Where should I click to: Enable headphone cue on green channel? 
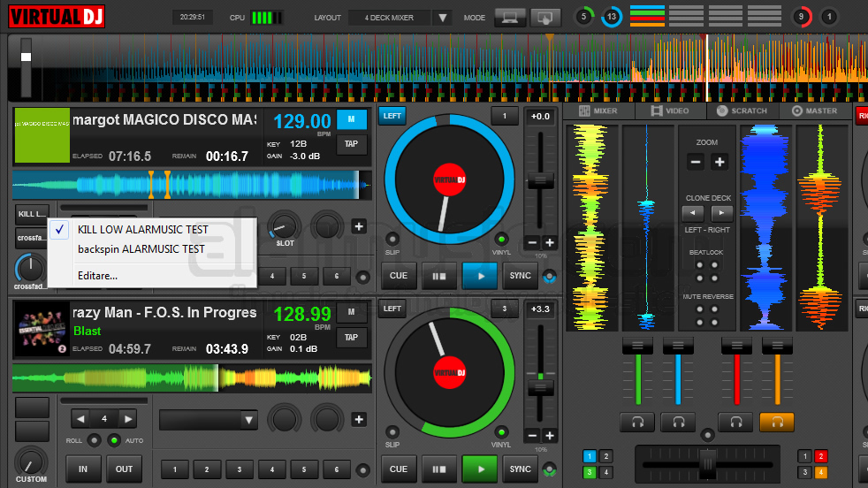637,423
